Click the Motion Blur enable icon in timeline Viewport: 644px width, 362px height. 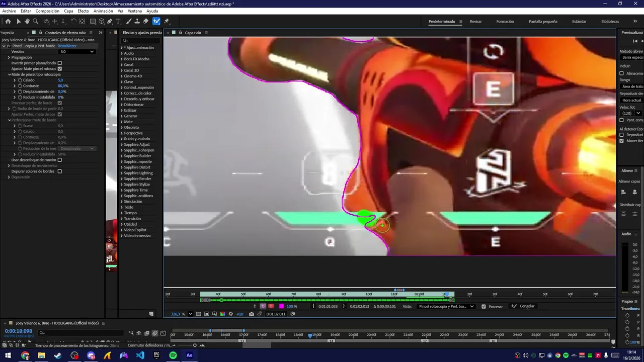pos(155,333)
